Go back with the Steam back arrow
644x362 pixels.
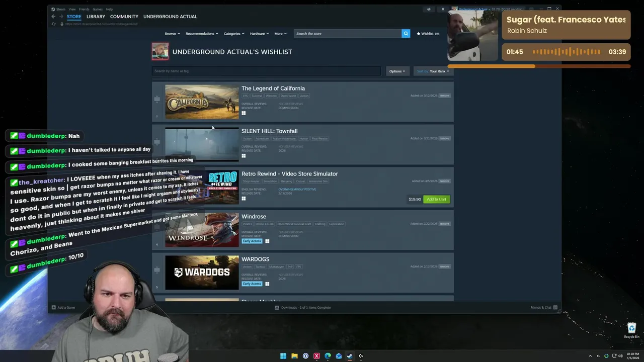[x=53, y=17]
